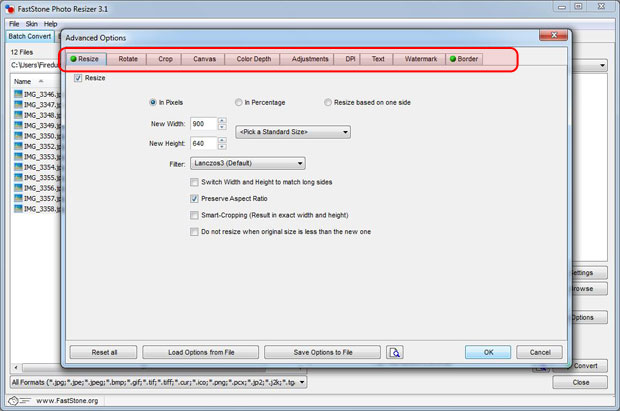The height and width of the screenshot is (411, 620).
Task: Select the In Percentage radio button
Action: (x=238, y=102)
